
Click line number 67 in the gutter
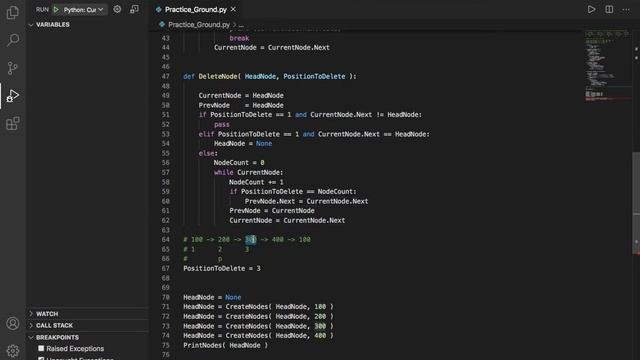click(x=165, y=268)
